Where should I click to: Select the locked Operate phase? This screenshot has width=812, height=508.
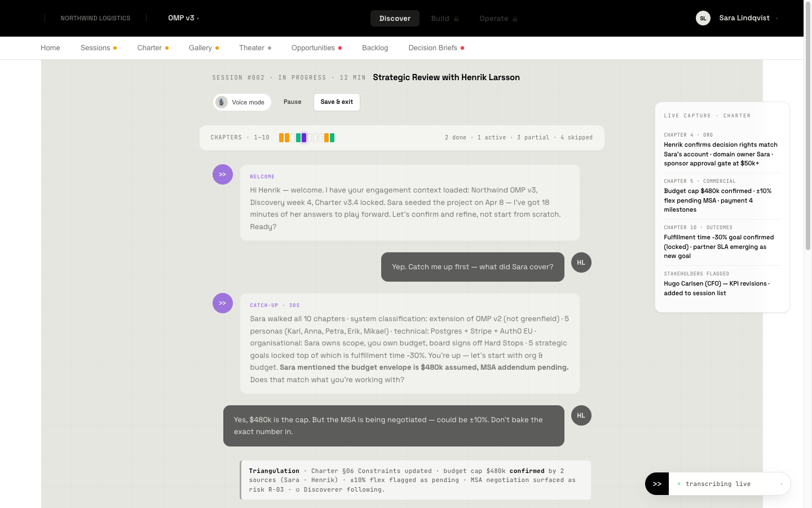click(x=498, y=18)
